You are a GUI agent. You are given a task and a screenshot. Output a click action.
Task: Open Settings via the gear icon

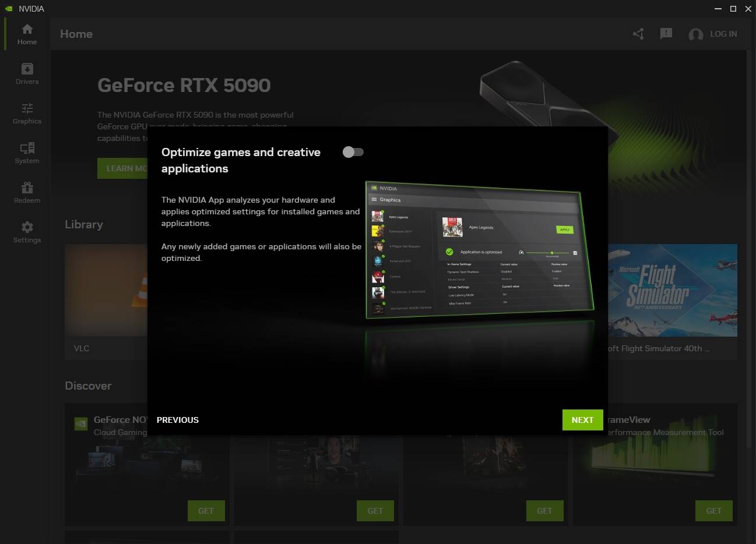click(x=26, y=228)
